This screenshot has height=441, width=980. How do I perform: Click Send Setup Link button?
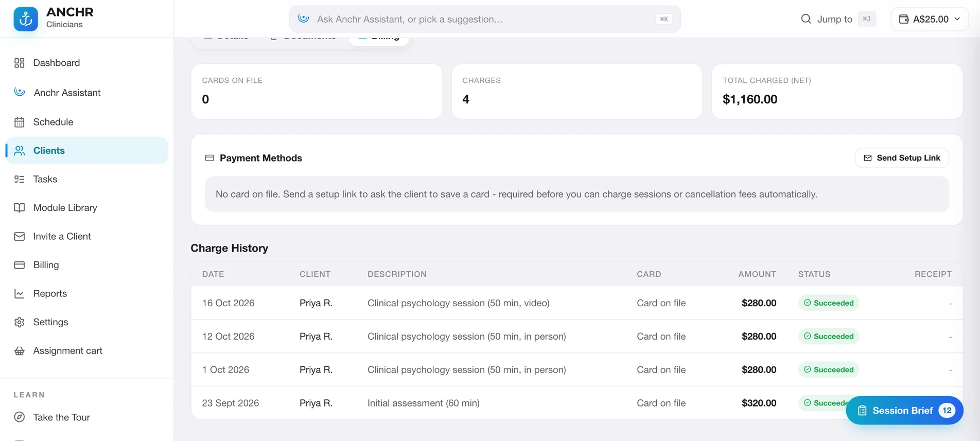pos(902,158)
